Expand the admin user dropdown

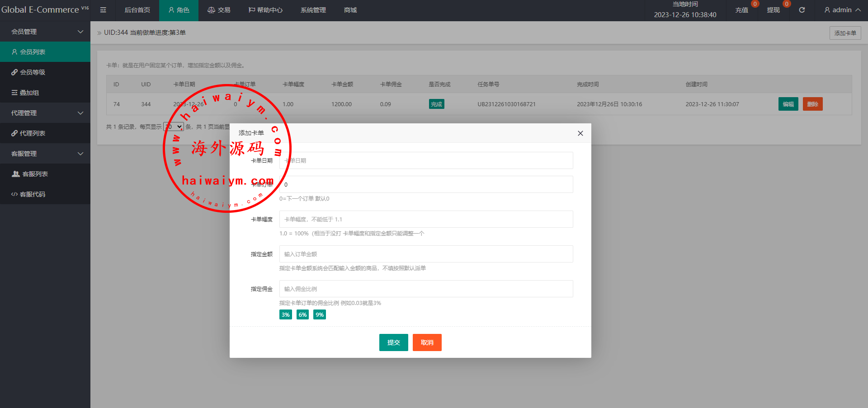842,10
